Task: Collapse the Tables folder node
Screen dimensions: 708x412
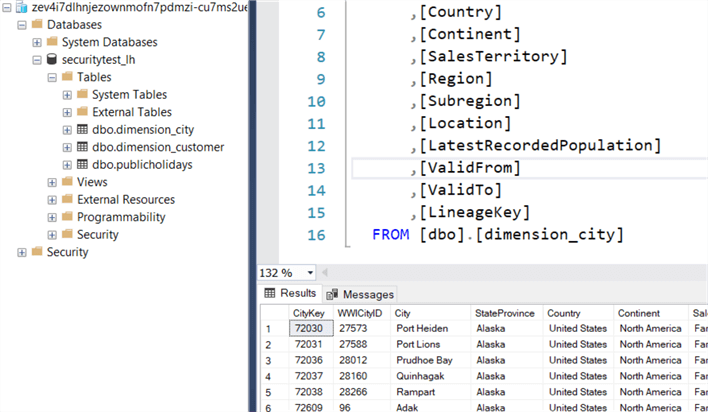Action: click(52, 77)
